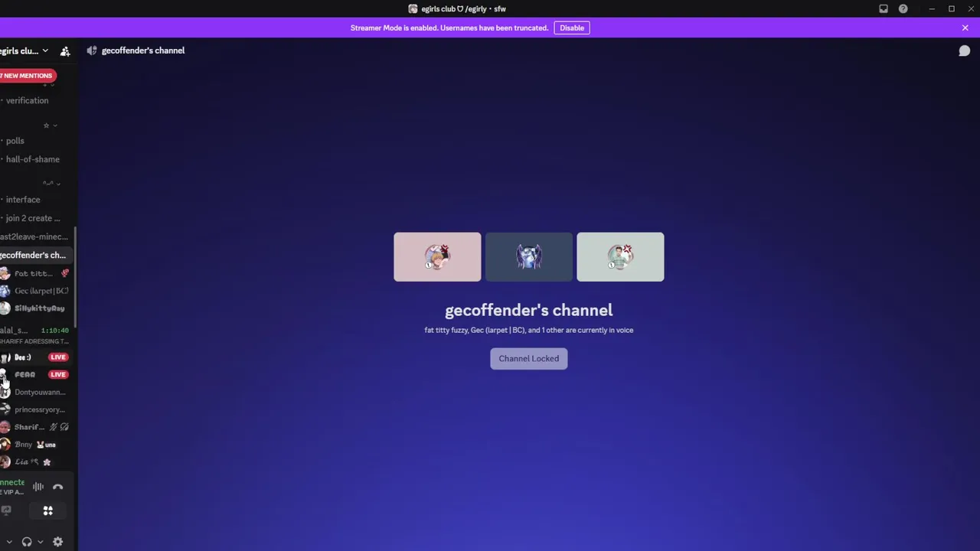The width and height of the screenshot is (980, 551).
Task: Open the hall-of-shame channel
Action: click(32, 159)
